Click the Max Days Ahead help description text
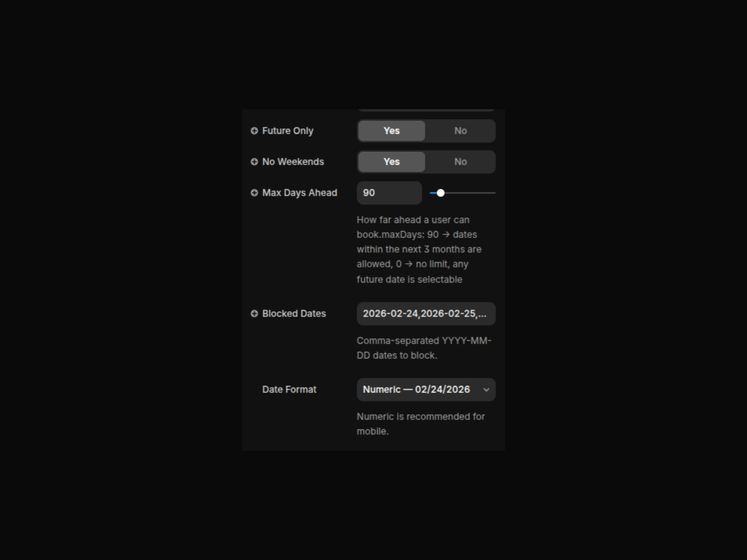This screenshot has width=747, height=560. click(418, 249)
